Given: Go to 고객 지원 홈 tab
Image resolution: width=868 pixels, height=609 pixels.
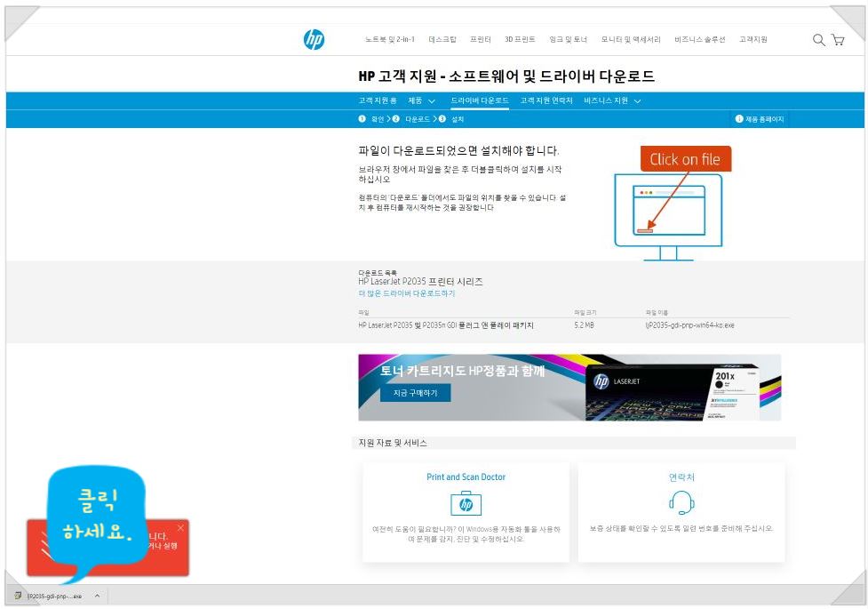Looking at the screenshot, I should [x=378, y=100].
